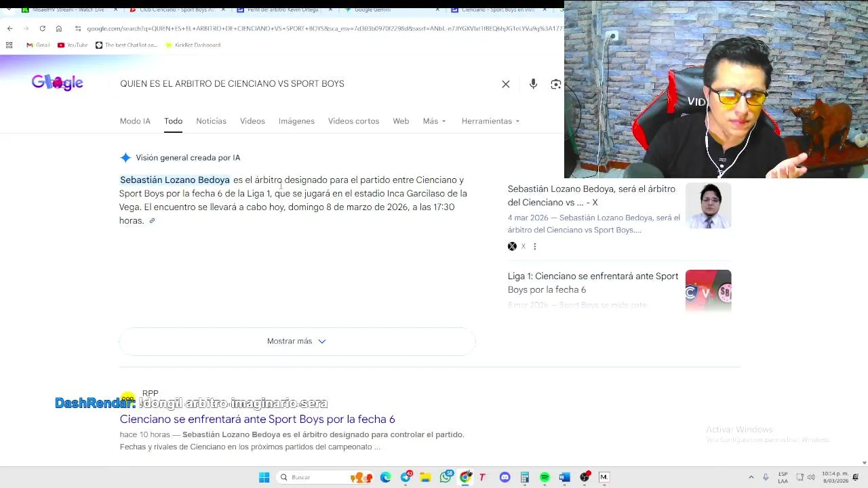Open Discord from the taskbar
Image resolution: width=868 pixels, height=488 pixels.
click(x=505, y=477)
